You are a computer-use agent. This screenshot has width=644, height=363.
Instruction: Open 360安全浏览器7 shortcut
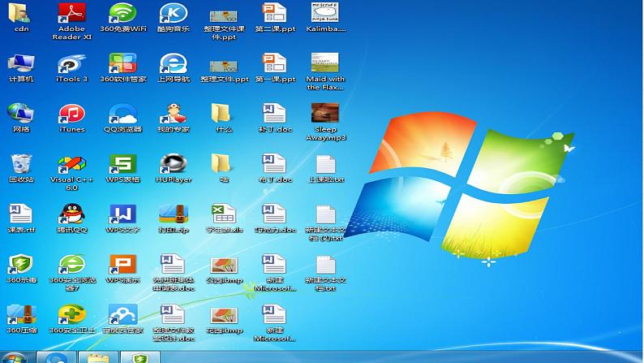[x=71, y=273]
